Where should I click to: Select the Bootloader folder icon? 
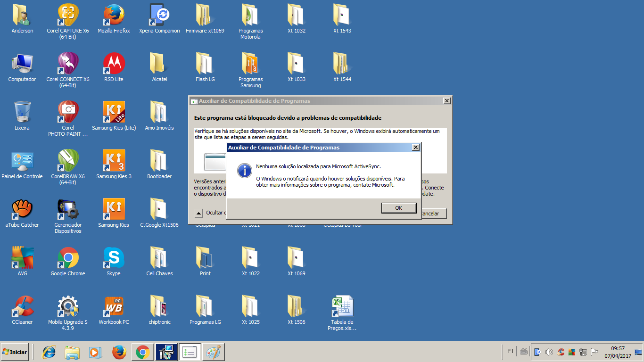coord(159,165)
